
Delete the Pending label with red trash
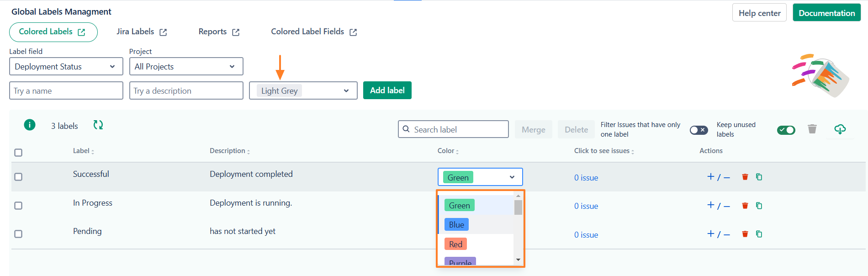point(745,234)
